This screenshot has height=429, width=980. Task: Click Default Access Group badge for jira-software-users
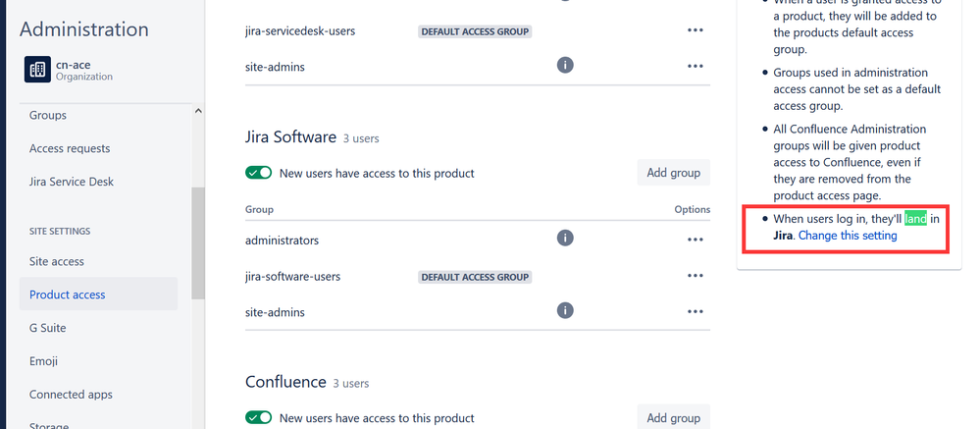[x=475, y=277]
